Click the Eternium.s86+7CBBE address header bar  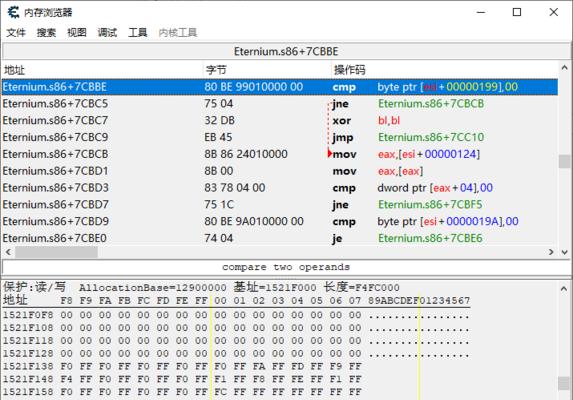[x=286, y=52]
